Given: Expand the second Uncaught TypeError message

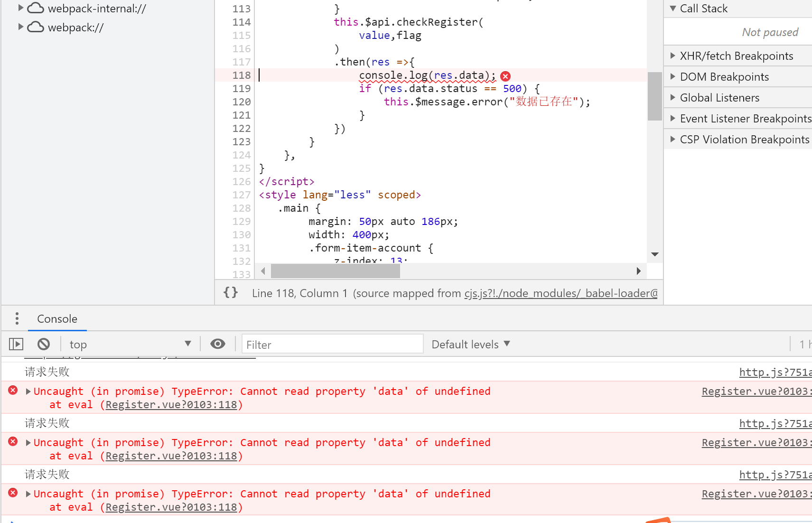Looking at the screenshot, I should tap(28, 443).
